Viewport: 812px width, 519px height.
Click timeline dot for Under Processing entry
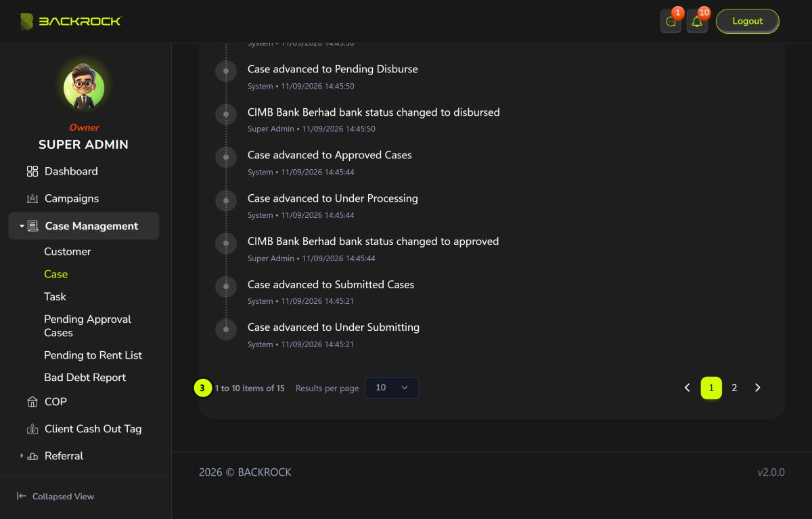[226, 200]
